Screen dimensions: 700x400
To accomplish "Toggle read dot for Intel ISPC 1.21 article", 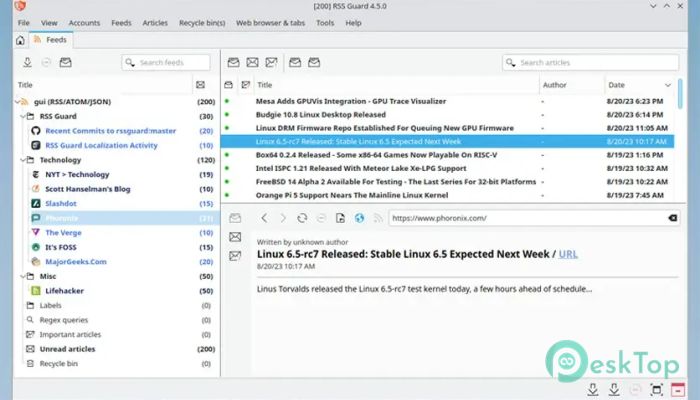I will [227, 168].
